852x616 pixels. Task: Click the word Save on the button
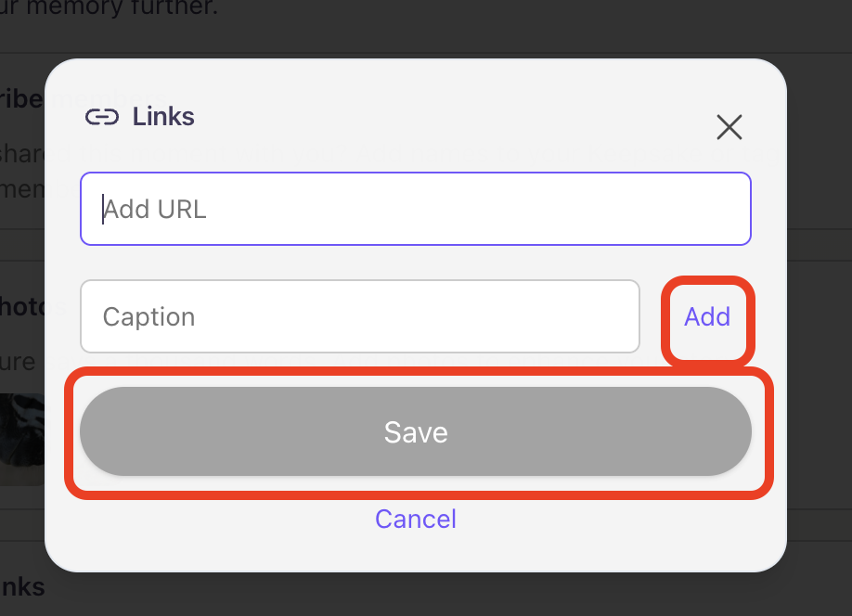click(415, 432)
